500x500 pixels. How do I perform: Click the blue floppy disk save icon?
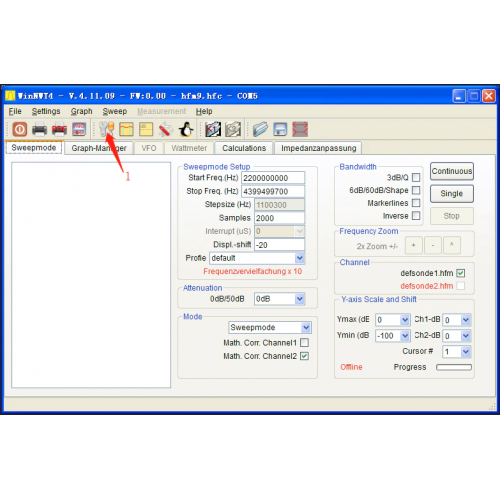[x=280, y=129]
